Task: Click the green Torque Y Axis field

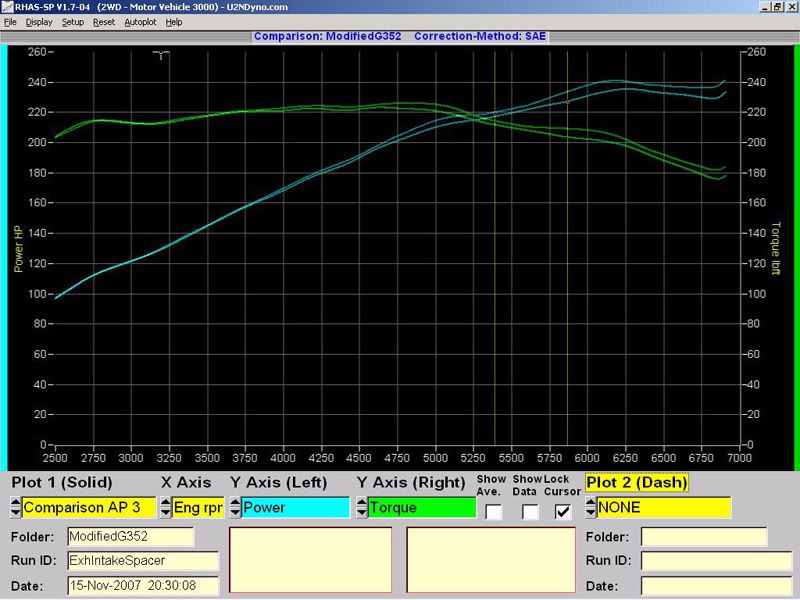Action: tap(420, 507)
